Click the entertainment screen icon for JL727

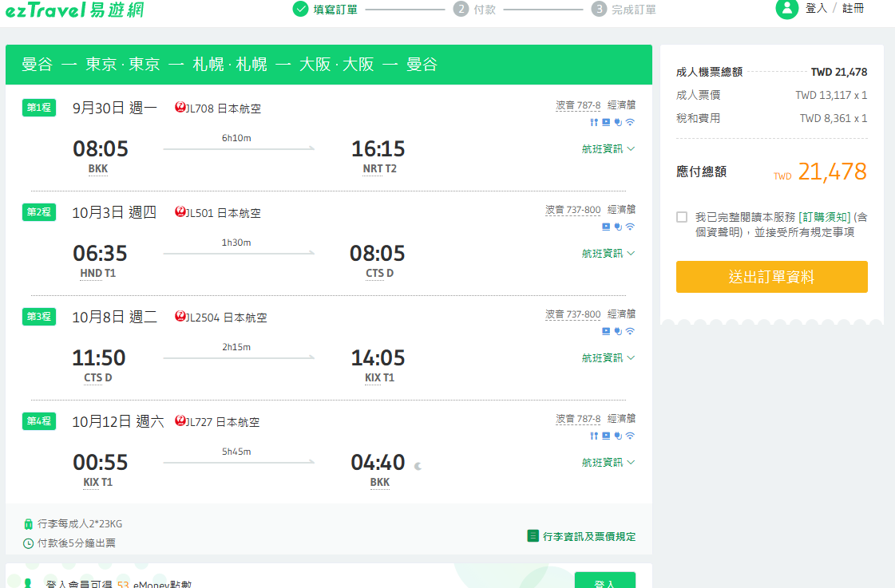606,436
